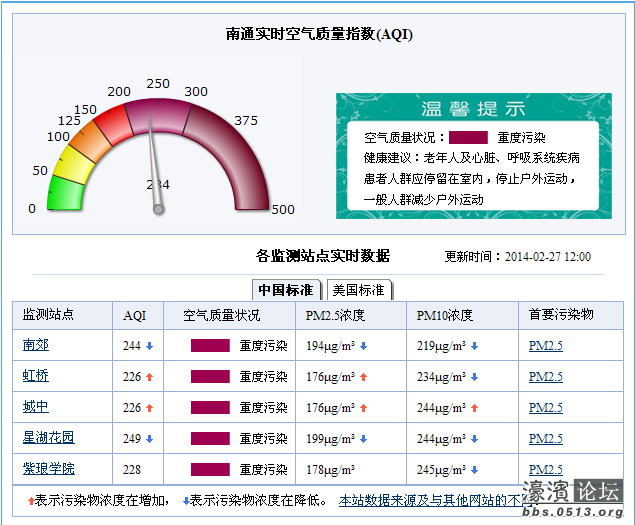The width and height of the screenshot is (635, 525).
Task: Click the 空气质量状况 column header
Action: coord(221,315)
